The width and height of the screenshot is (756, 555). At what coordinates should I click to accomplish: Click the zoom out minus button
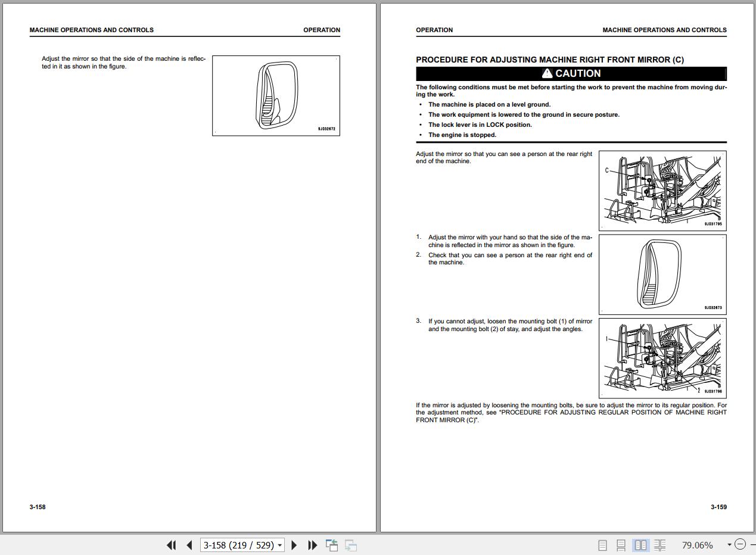click(x=740, y=544)
